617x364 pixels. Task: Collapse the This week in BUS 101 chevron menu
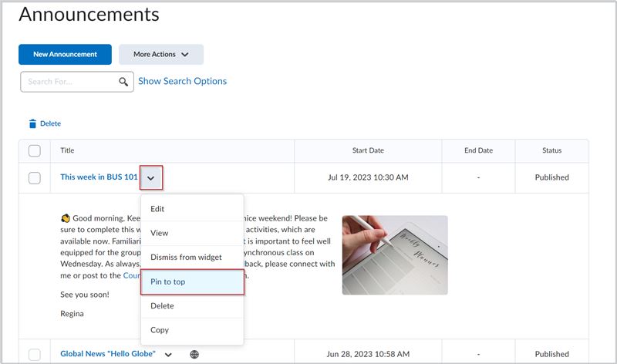(x=150, y=178)
